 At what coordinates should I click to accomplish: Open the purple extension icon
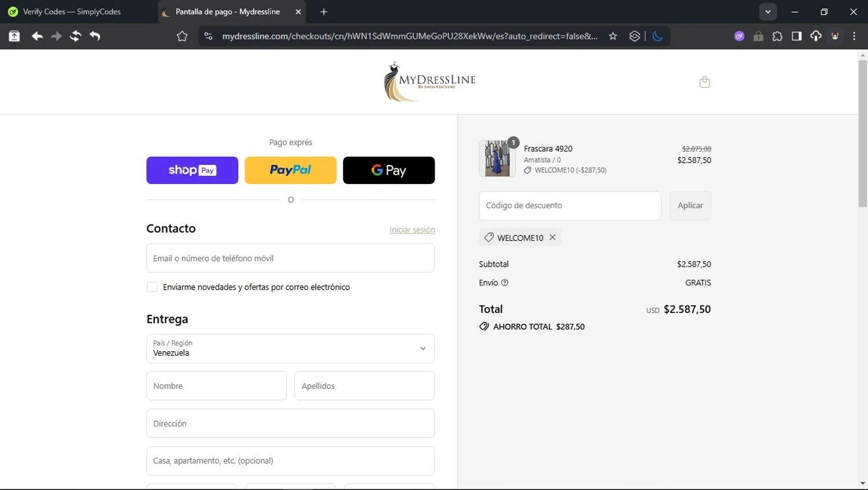coord(739,36)
